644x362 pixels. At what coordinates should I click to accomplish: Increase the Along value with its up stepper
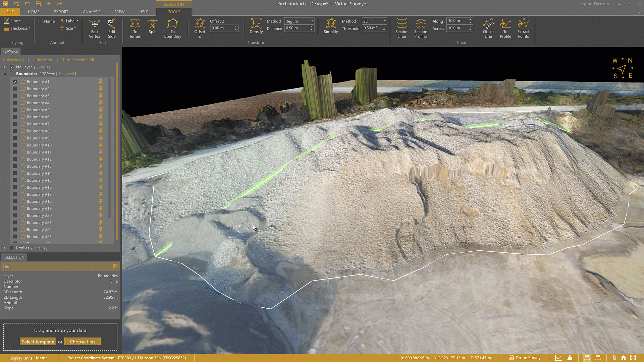tap(471, 19)
